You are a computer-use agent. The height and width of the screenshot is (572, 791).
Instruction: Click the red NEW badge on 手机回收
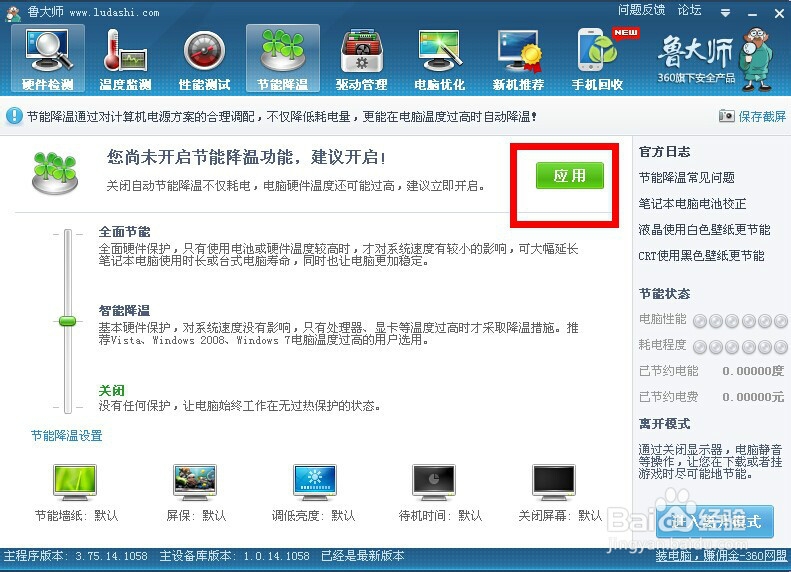pyautogui.click(x=626, y=33)
